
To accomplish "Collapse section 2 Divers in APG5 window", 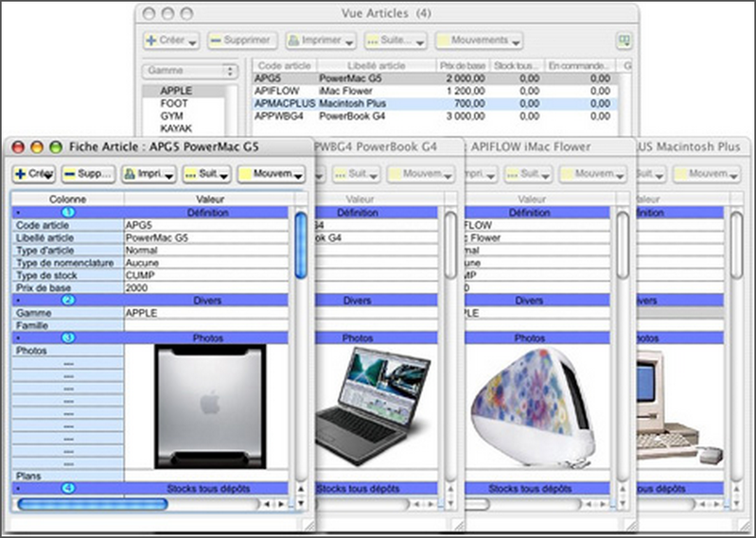I will point(68,300).
